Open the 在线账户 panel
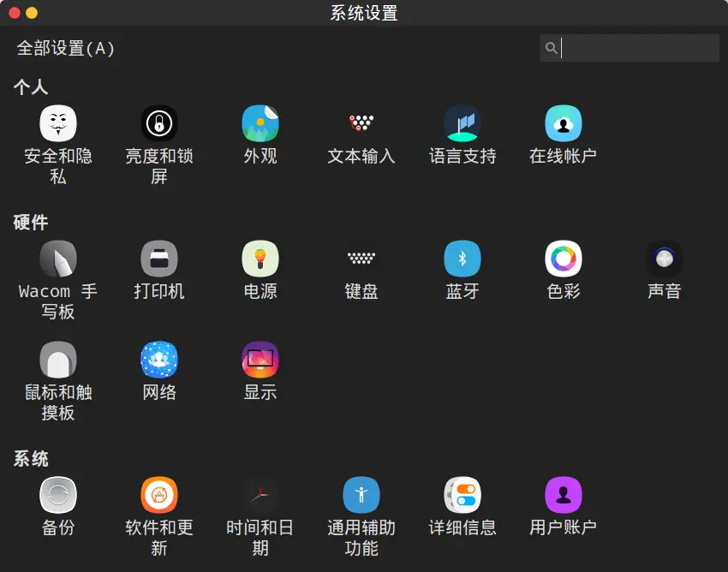The width and height of the screenshot is (728, 572). (x=564, y=133)
